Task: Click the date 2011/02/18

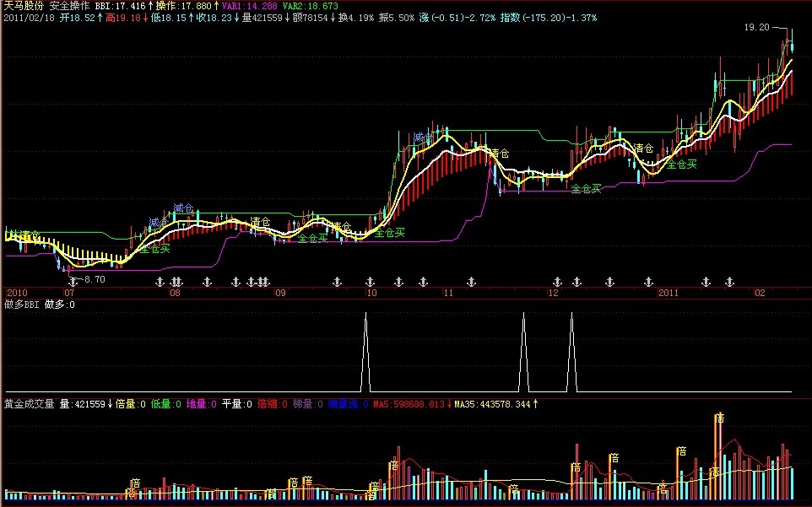Action: point(29,18)
